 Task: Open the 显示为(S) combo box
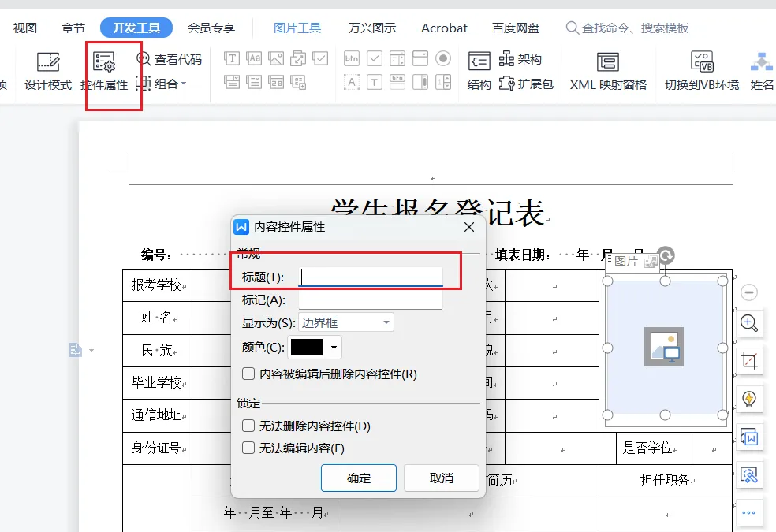pos(345,322)
